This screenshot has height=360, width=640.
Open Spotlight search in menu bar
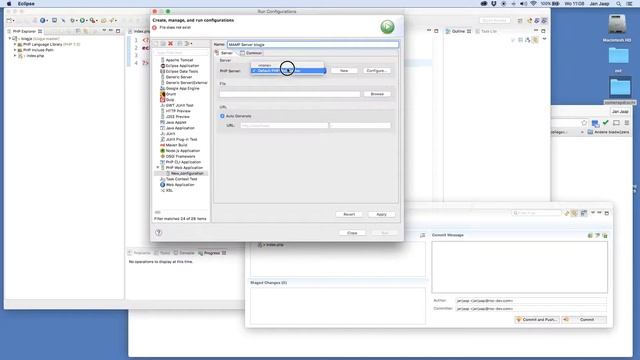(619, 4)
